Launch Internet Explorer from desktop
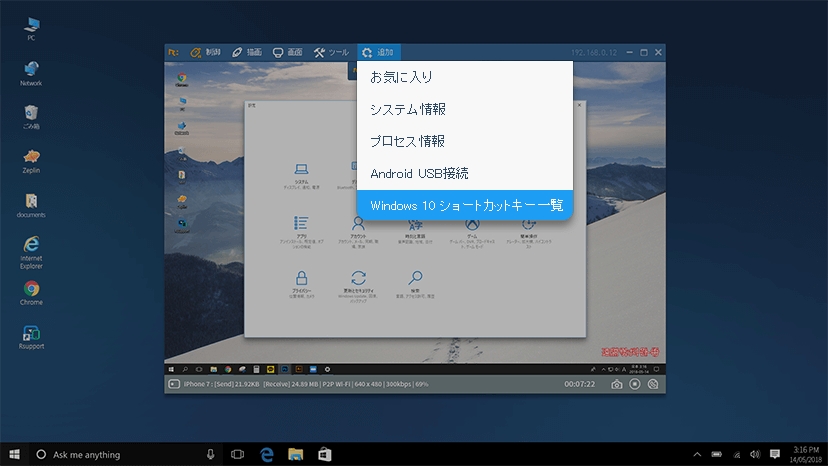Viewport: 828px width, 466px height. [31, 253]
